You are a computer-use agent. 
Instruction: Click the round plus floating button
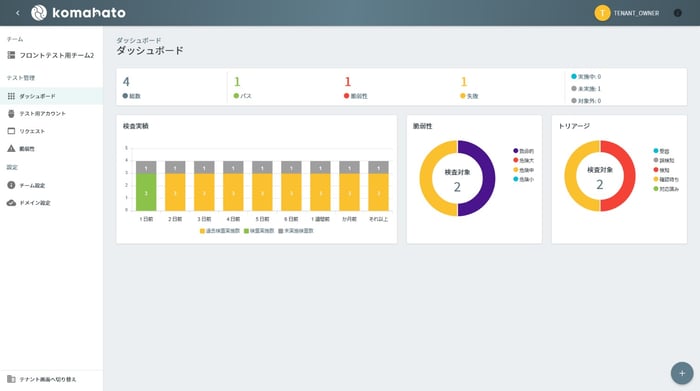click(682, 373)
